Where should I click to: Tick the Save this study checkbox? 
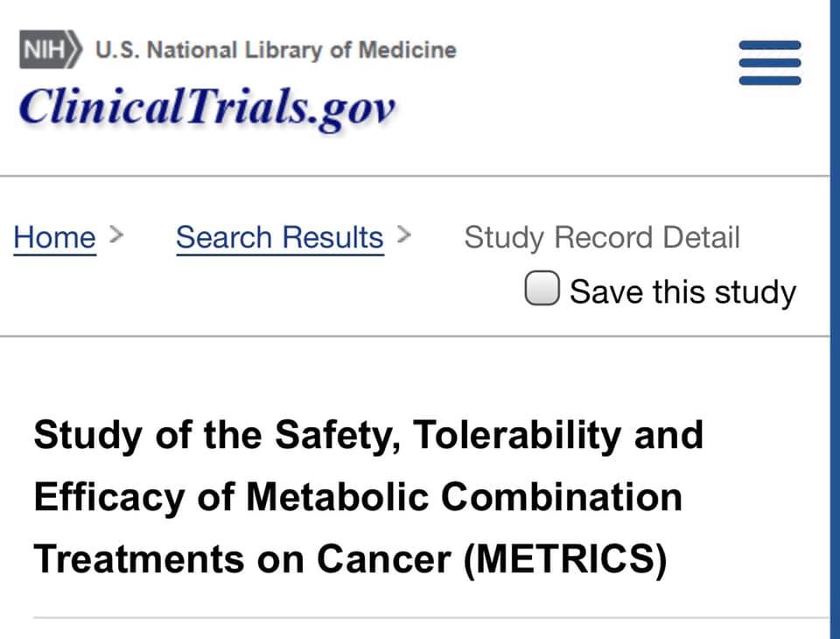pos(542,288)
